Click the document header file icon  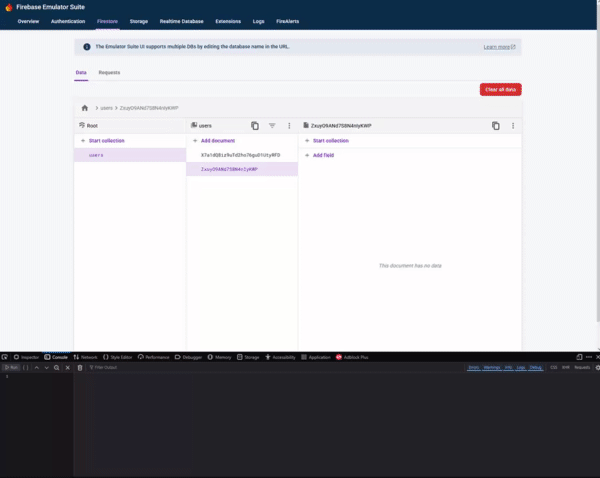pyautogui.click(x=306, y=125)
